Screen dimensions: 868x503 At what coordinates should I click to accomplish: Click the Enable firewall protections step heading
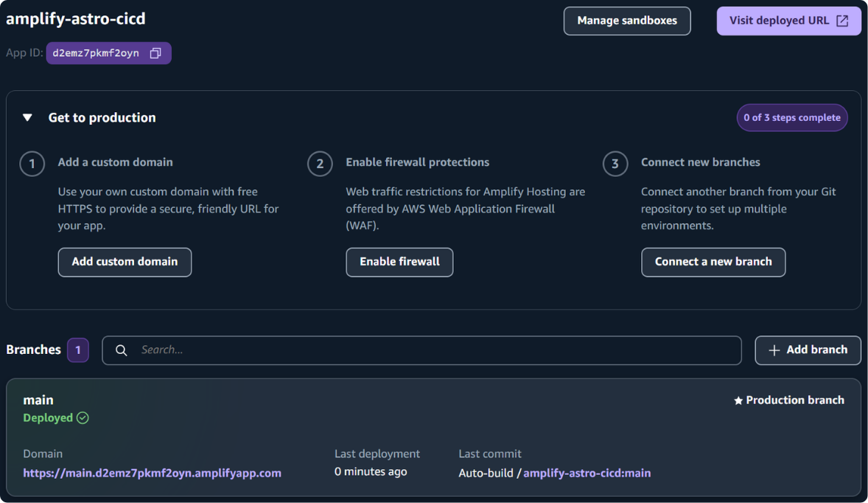coord(417,162)
